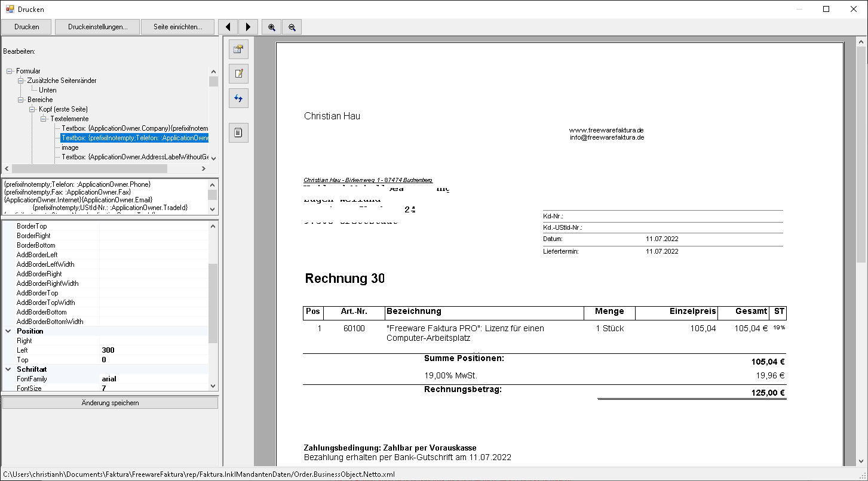Open Druckeinstellungen dialog
The image size is (868, 481).
[97, 27]
